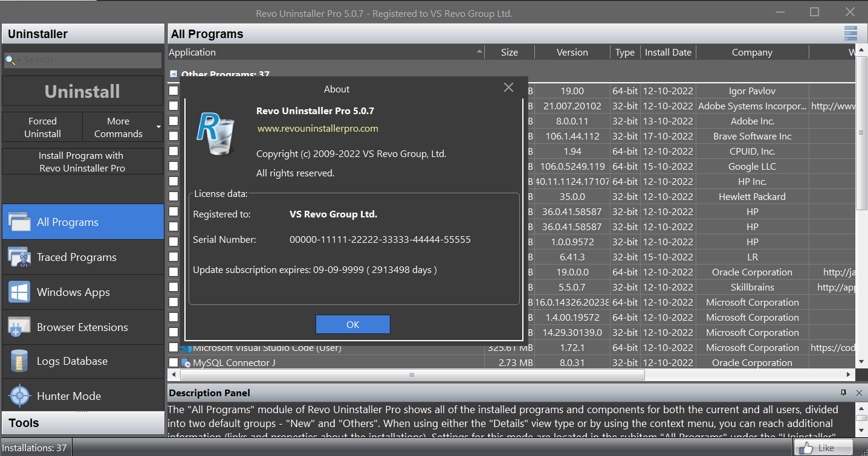Tick the checkbox for the Adobe Systems row
The height and width of the screenshot is (456, 868).
(x=173, y=106)
